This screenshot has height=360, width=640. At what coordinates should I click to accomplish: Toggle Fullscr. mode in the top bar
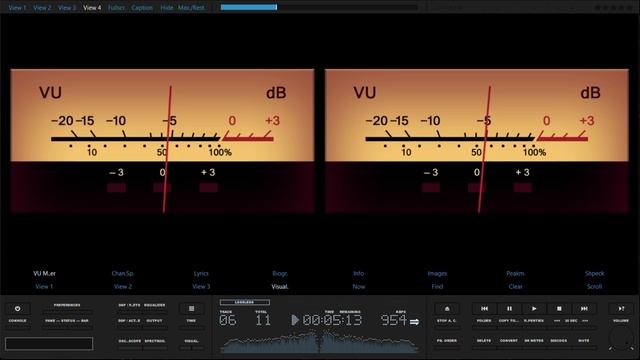(x=116, y=7)
